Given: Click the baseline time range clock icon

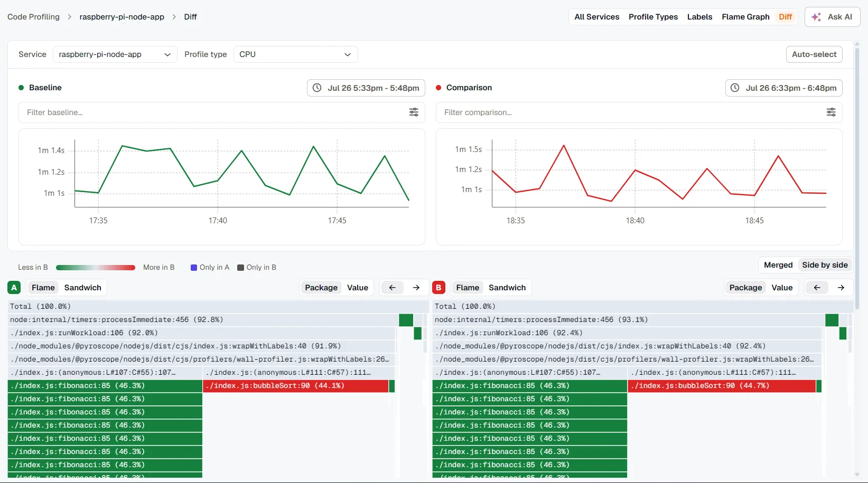Looking at the screenshot, I should 317,88.
